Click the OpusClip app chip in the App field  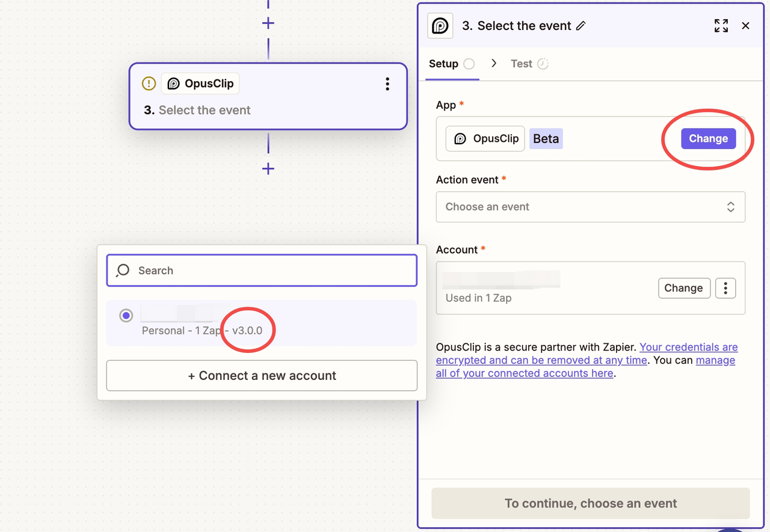[485, 138]
